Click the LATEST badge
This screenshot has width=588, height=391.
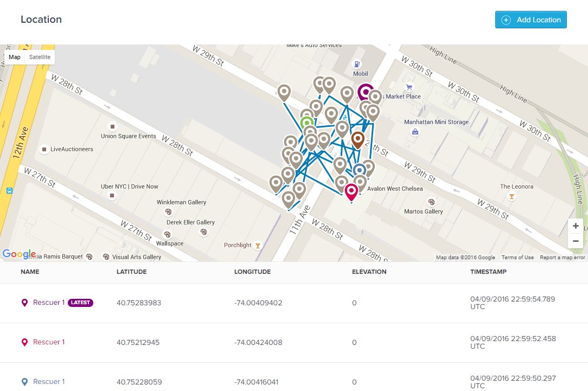[x=81, y=303]
